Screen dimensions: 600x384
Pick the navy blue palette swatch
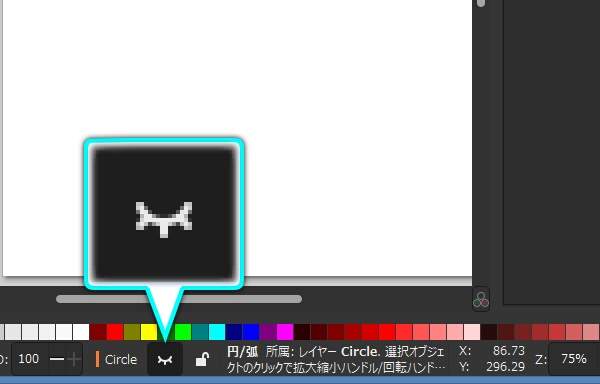(x=234, y=332)
